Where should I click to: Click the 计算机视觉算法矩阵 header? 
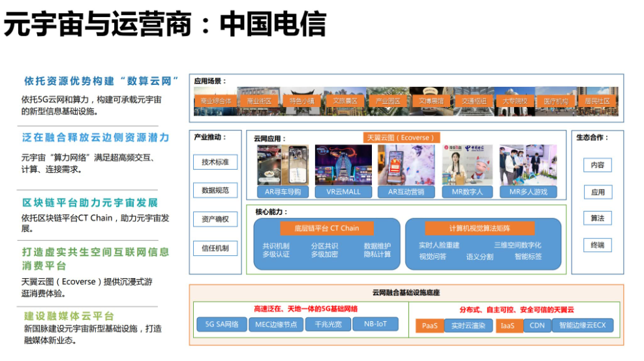click(x=480, y=228)
